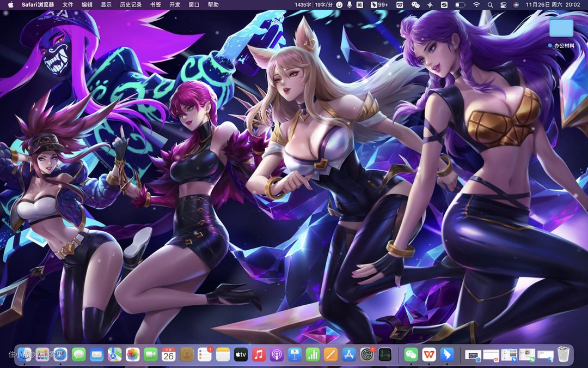Image resolution: width=588 pixels, height=368 pixels.
Task: Restore minimized WPS window in Dock
Action: (x=491, y=355)
